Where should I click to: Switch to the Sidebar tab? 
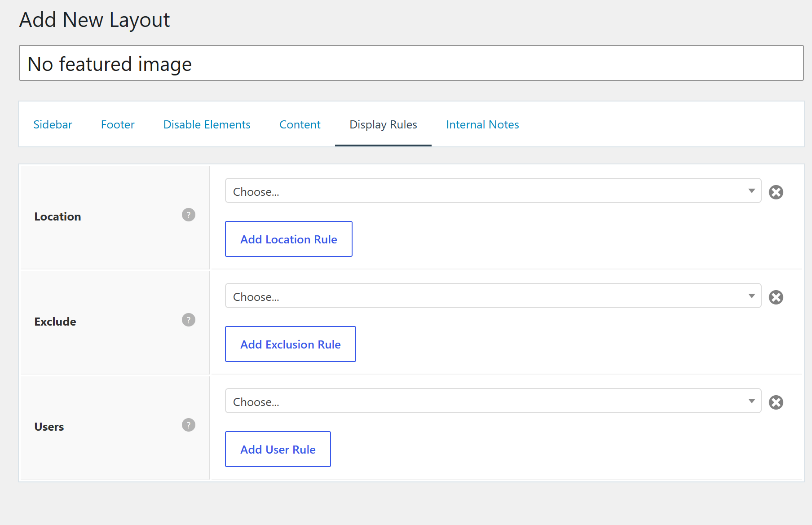pyautogui.click(x=53, y=125)
